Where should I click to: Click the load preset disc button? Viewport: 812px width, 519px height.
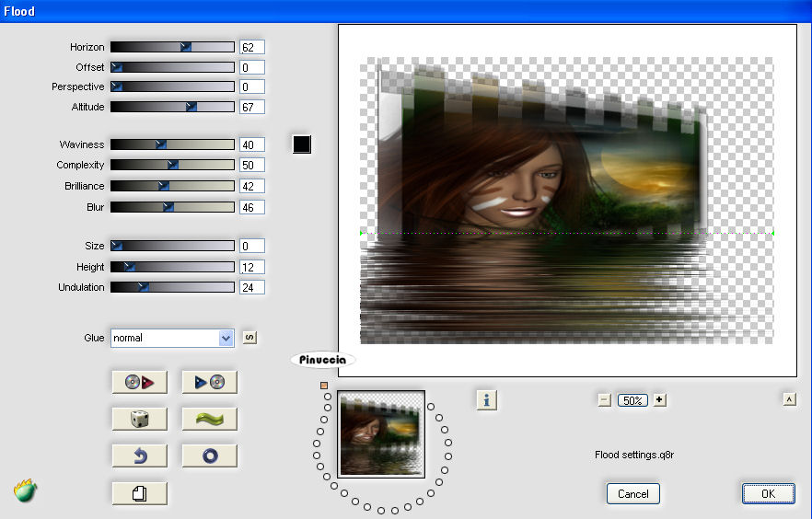[139, 382]
